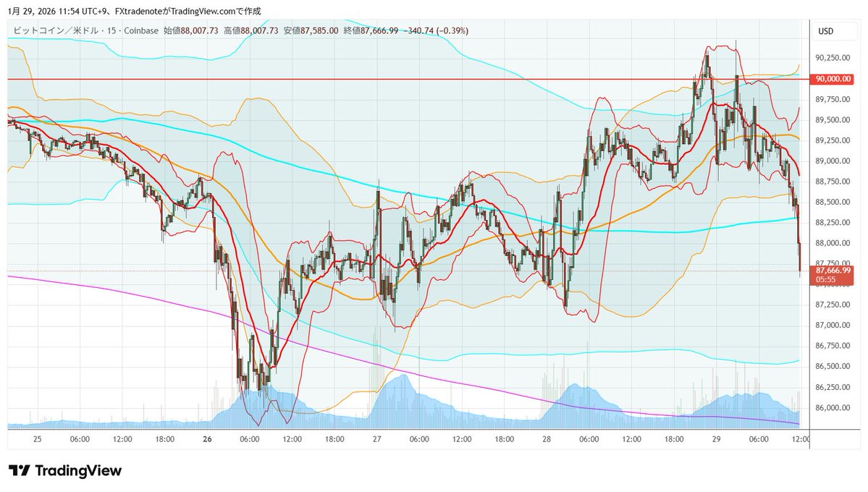Select the 安値87,585.00 low value
This screenshot has height=492, width=868.
click(311, 30)
